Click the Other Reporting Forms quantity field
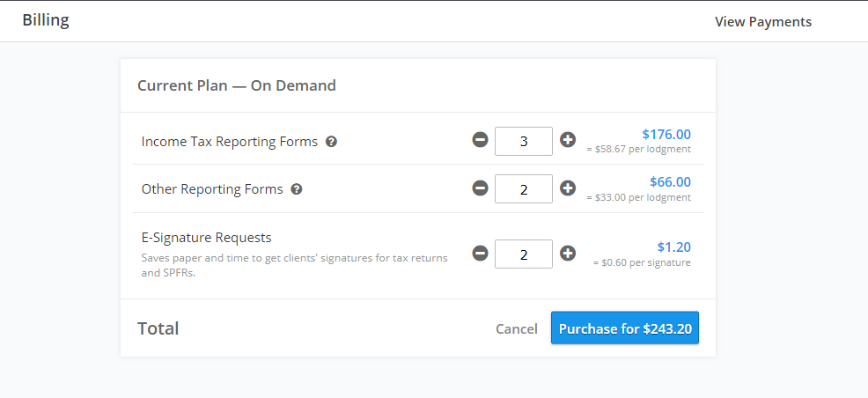The image size is (868, 398). point(524,188)
